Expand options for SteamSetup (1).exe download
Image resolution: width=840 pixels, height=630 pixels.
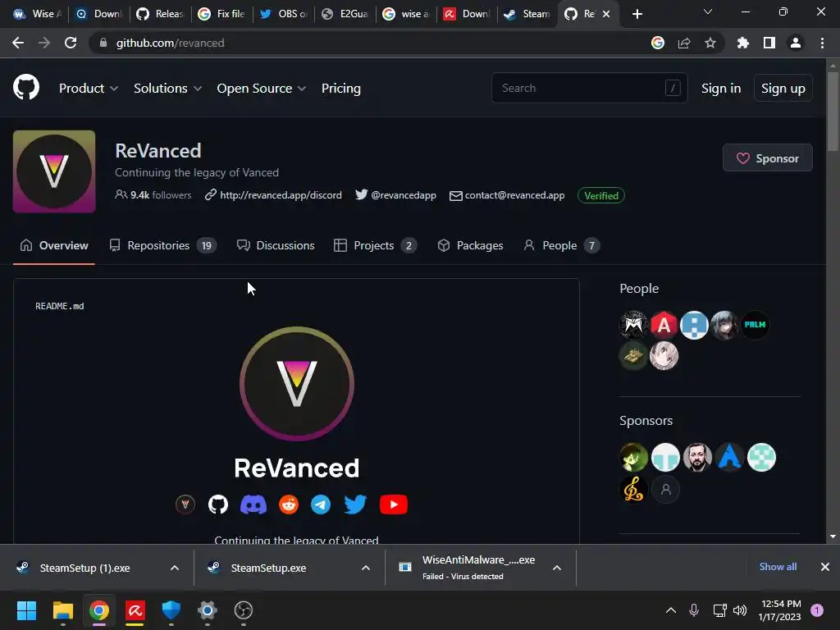click(x=175, y=568)
